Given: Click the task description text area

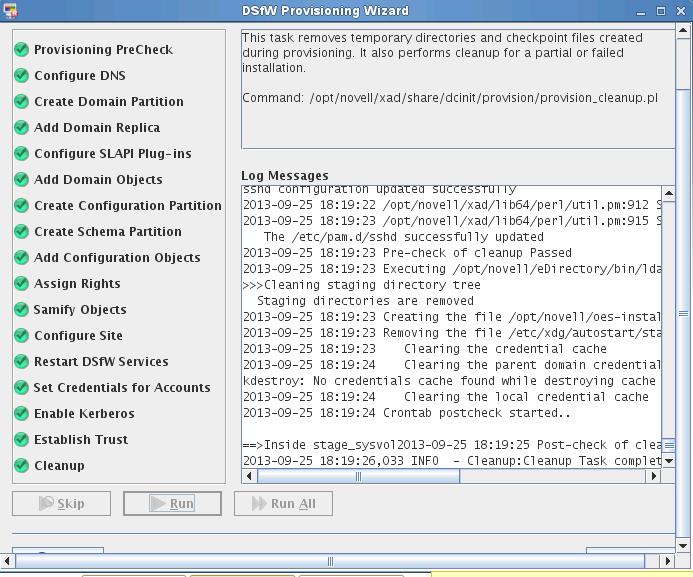Looking at the screenshot, I should [x=458, y=89].
